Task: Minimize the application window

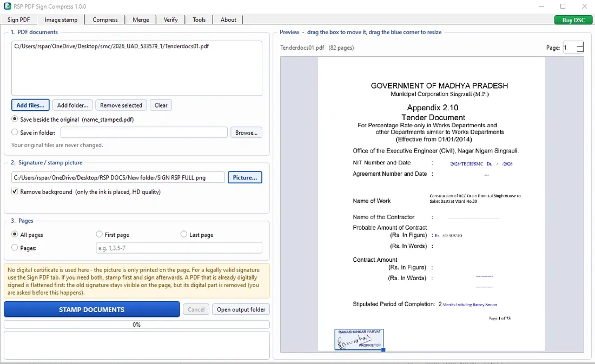Action: pyautogui.click(x=541, y=6)
